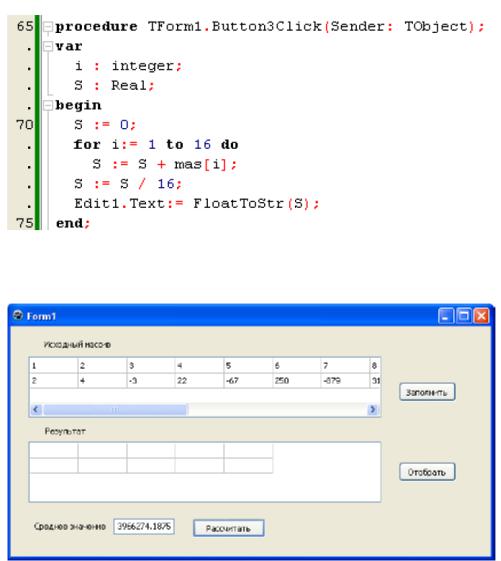Place cursor on the mas[i] expression
This screenshot has height=561, width=501.
pyautogui.click(x=200, y=164)
